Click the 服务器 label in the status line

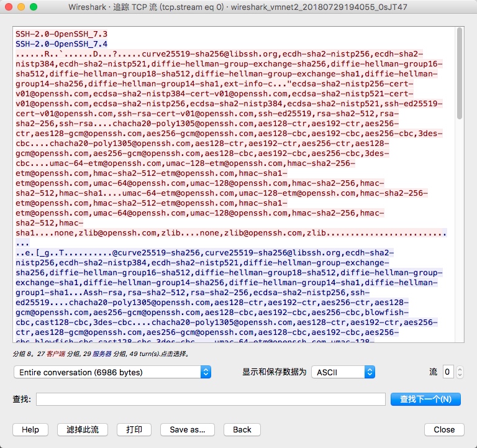102,354
